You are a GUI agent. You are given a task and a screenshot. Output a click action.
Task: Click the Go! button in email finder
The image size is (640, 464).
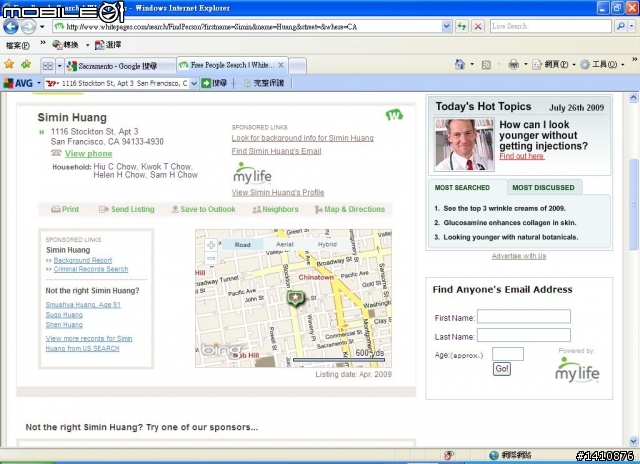(502, 369)
